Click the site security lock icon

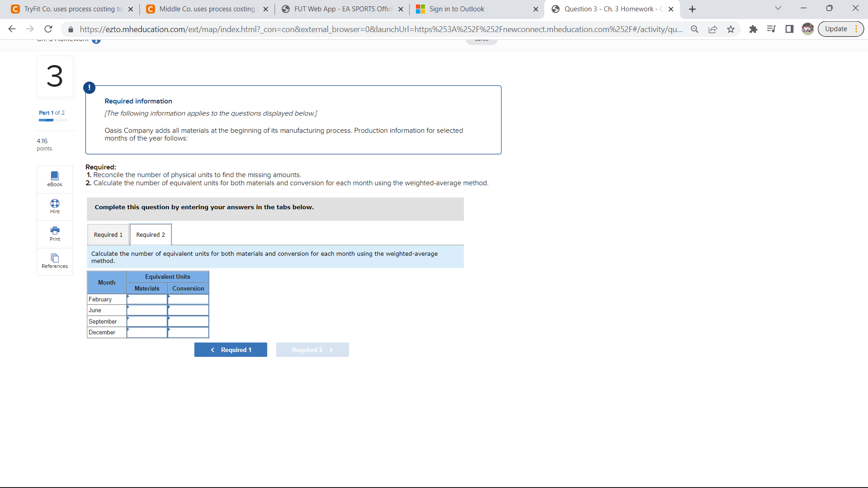pos(71,29)
